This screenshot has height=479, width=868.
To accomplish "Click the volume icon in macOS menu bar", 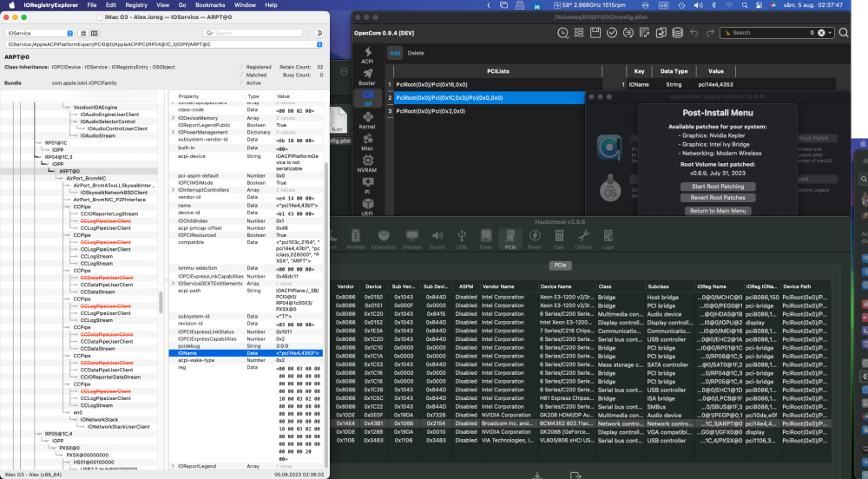I will tap(698, 5).
